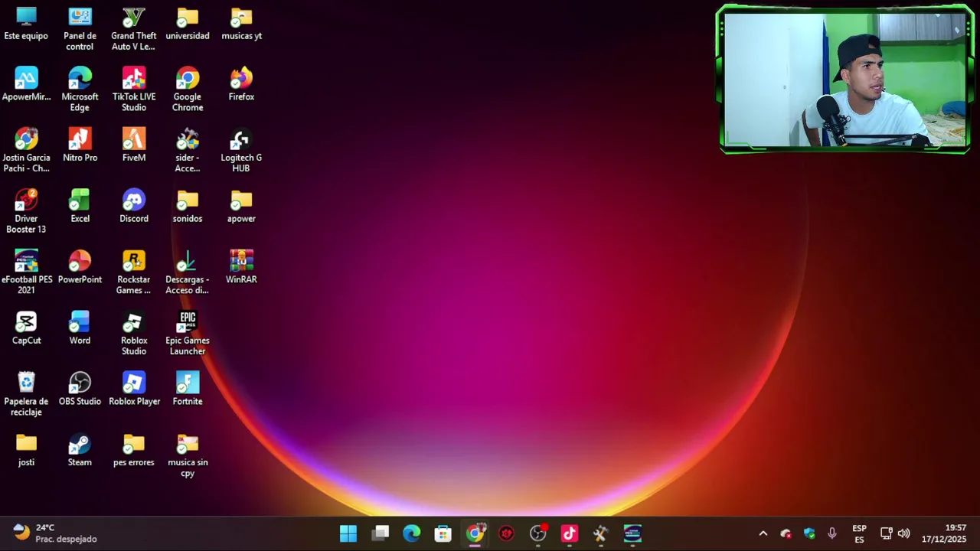
Task: Open the Windows Start menu
Action: coord(348,533)
